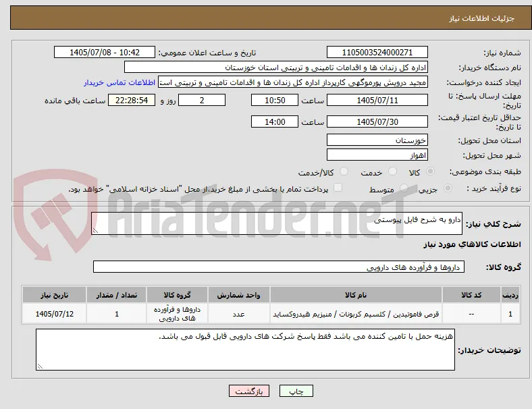Click the page title جزئیات اطلاعات نیاز
The height and width of the screenshot is (409, 532).
(x=482, y=18)
